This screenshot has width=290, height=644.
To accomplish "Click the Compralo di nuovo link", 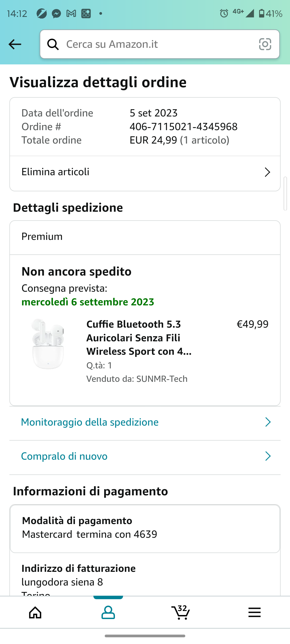I will pos(64,456).
